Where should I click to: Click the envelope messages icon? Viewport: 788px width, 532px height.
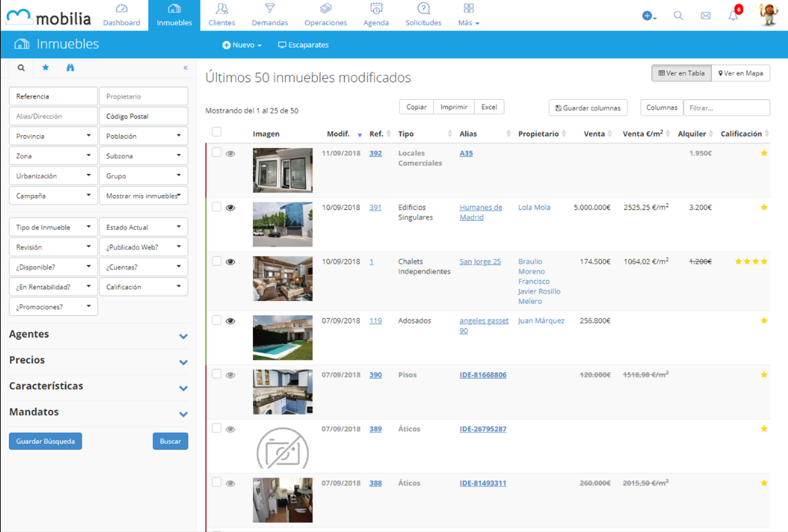[706, 15]
